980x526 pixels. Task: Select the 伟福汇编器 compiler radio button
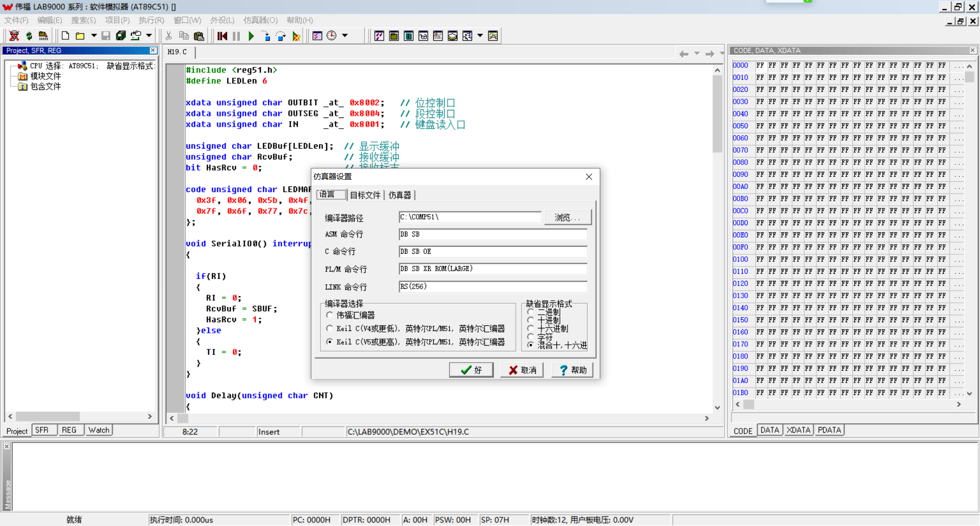pos(330,315)
